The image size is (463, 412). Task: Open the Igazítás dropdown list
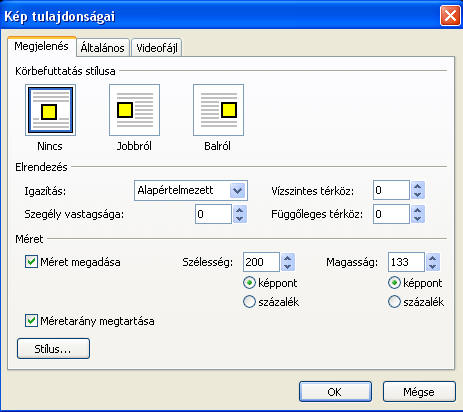tap(237, 190)
